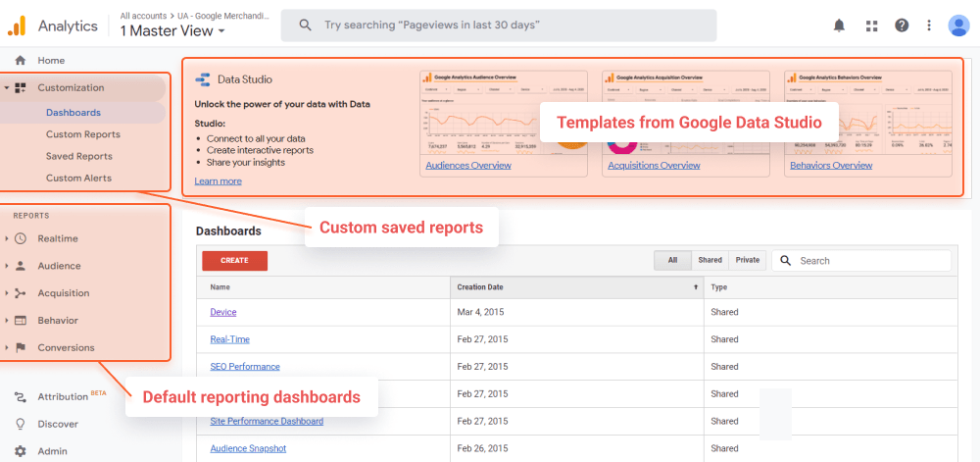Screen dimensions: 980x462
Task: Click the Home house icon
Action: [x=21, y=61]
